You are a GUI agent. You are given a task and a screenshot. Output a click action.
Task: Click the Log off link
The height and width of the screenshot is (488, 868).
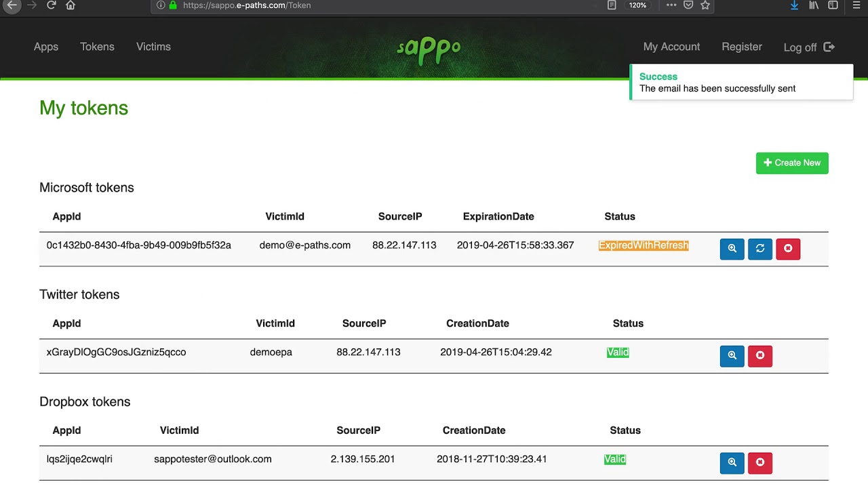coord(800,47)
